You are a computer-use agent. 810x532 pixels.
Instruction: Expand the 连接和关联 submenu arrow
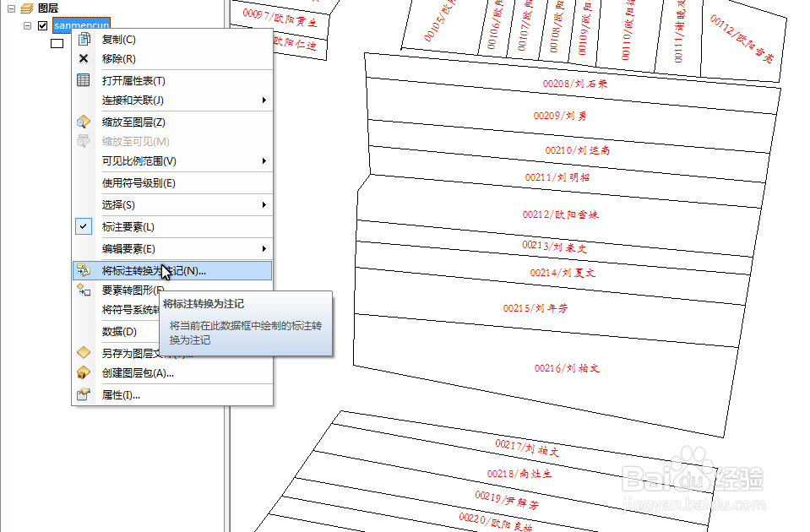[x=264, y=100]
